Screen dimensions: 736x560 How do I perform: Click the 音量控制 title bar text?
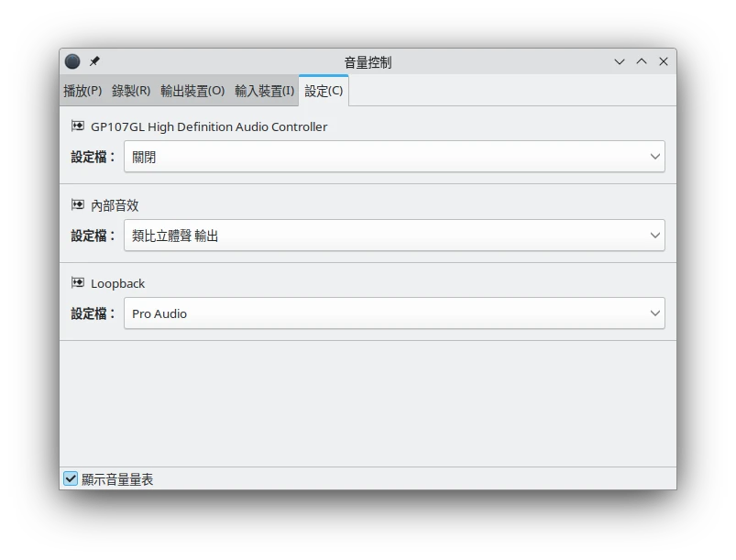[x=368, y=62]
